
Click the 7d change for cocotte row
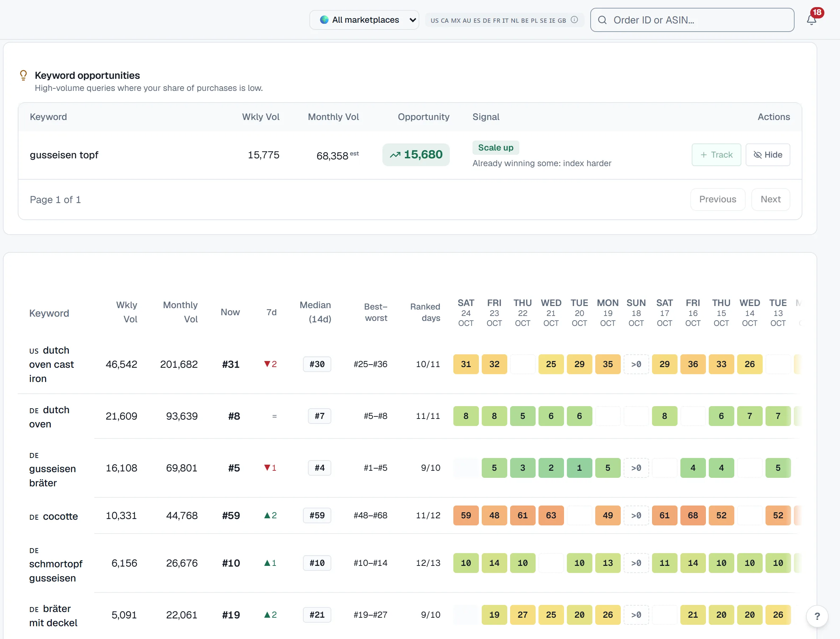270,516
